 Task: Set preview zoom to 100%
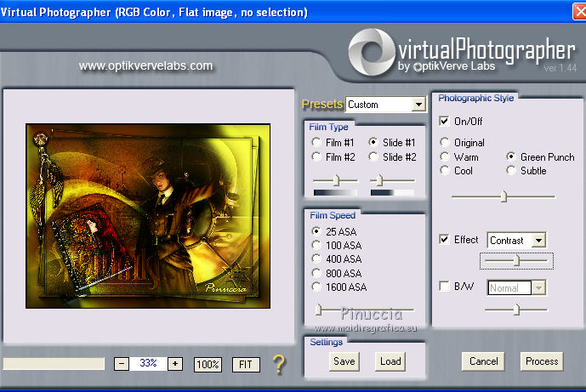(x=208, y=364)
